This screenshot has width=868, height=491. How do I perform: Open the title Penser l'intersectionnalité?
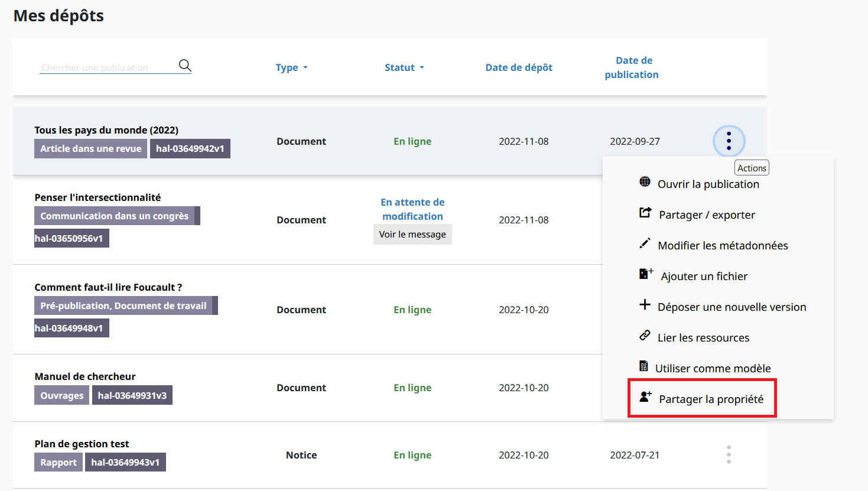pos(97,197)
